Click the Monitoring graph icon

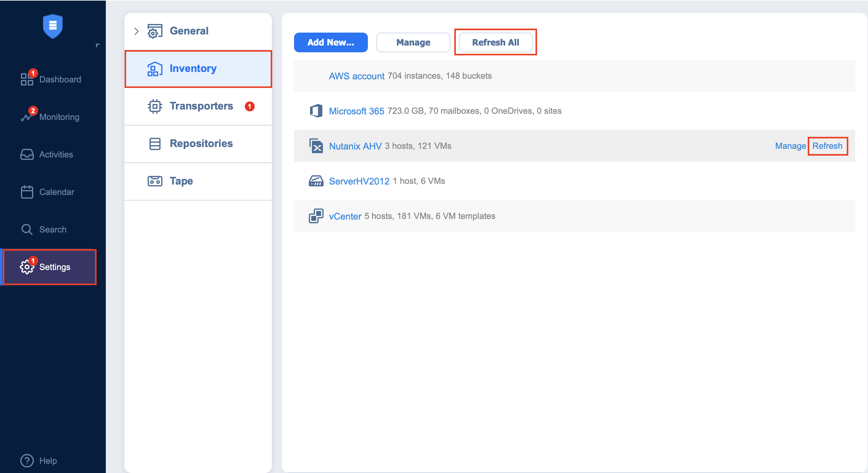[x=27, y=117]
